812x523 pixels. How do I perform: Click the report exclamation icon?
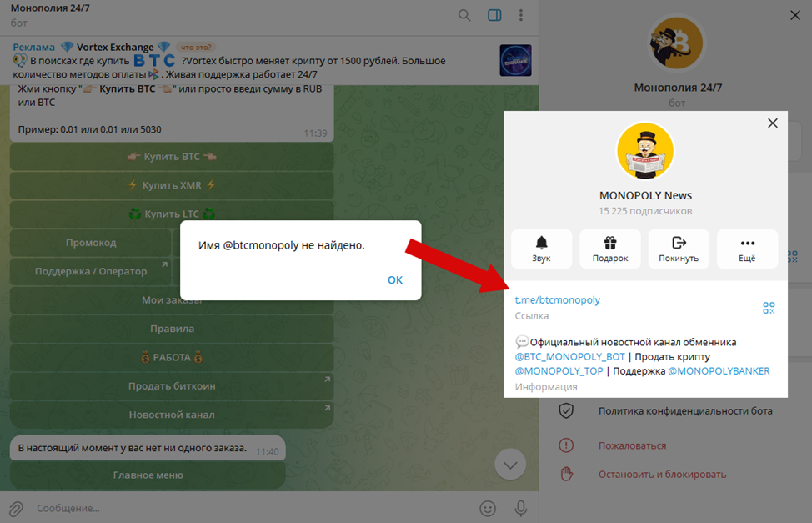click(x=566, y=445)
